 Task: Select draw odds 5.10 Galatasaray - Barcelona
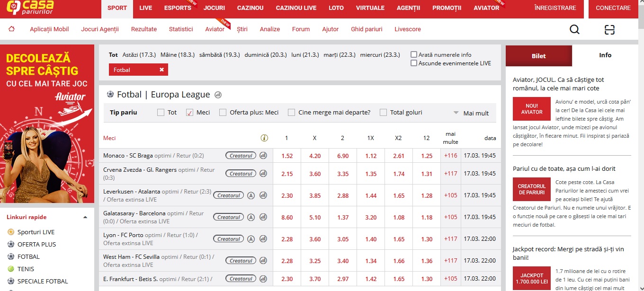(x=315, y=217)
